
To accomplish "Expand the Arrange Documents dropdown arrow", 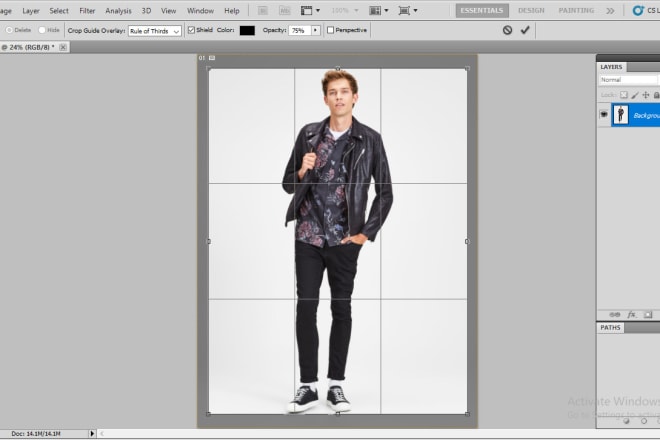I will tap(386, 11).
